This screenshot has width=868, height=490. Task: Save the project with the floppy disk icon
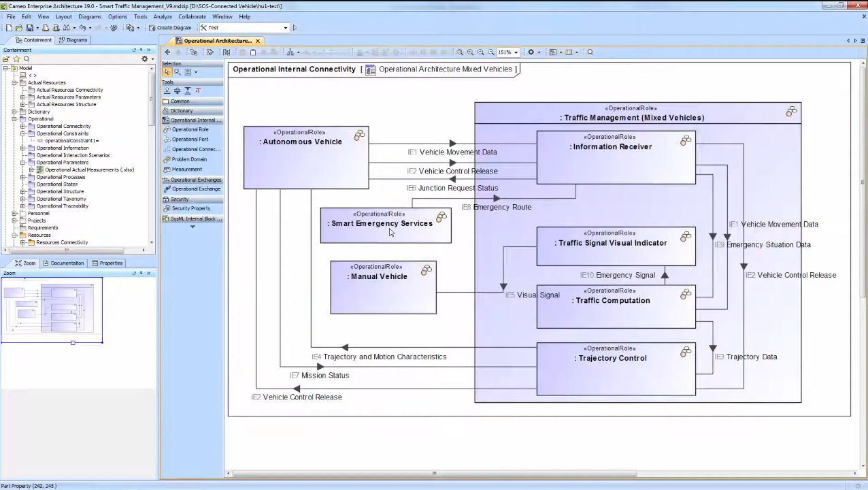click(x=30, y=28)
